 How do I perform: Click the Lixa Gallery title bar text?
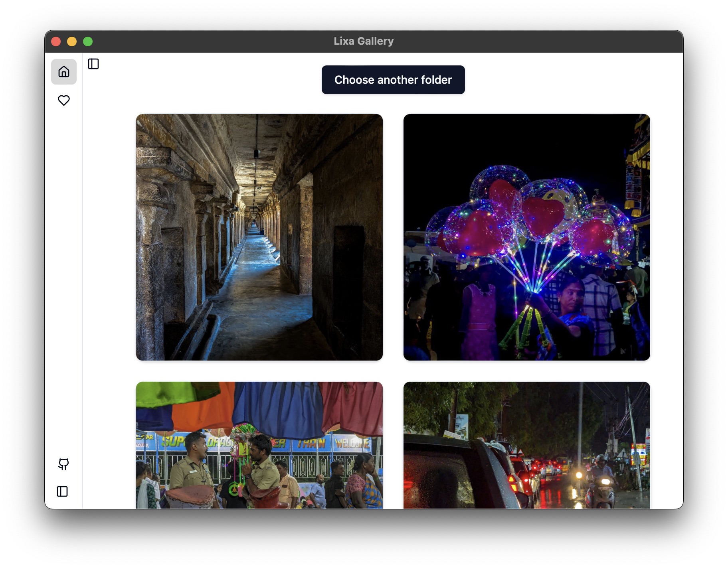pos(364,41)
